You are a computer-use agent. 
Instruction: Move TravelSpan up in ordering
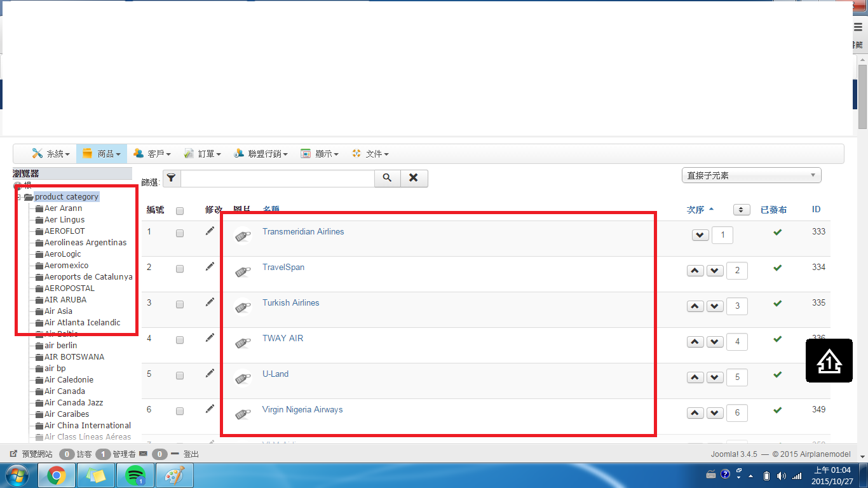click(695, 271)
